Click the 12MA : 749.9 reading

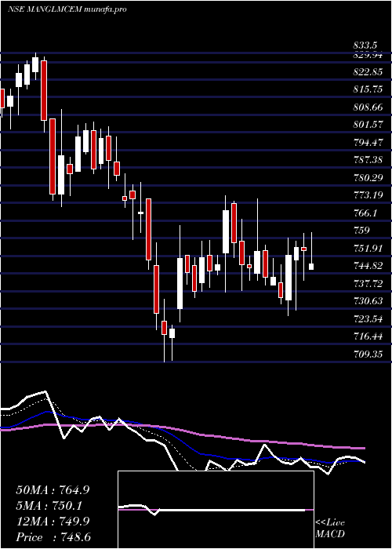coord(53,522)
